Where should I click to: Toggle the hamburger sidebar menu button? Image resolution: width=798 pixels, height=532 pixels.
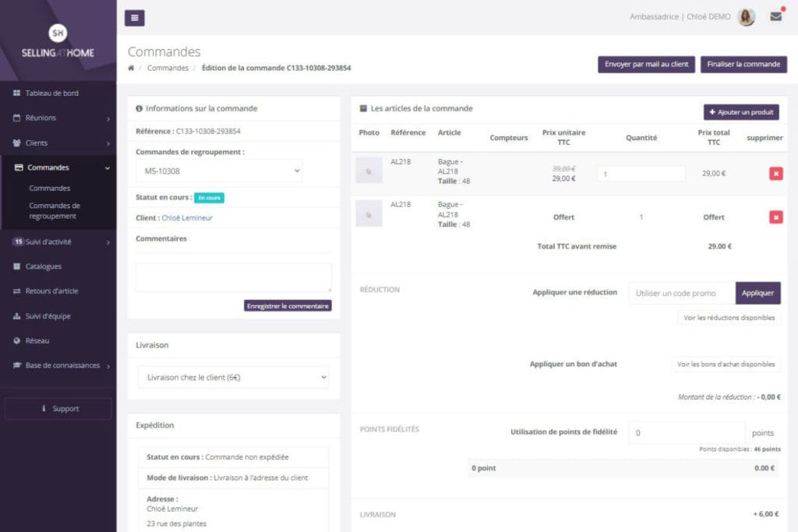(x=134, y=18)
